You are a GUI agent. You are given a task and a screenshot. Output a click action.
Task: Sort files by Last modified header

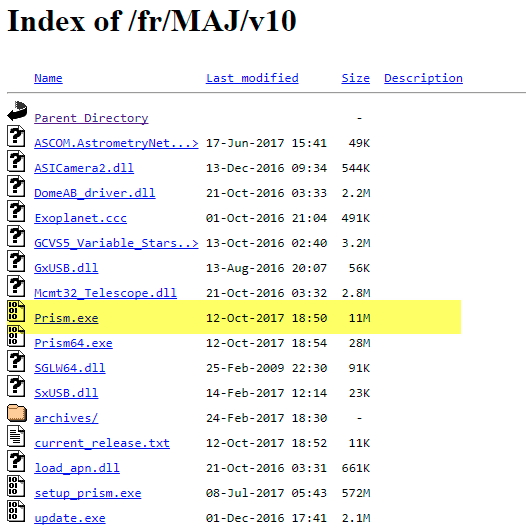(252, 78)
